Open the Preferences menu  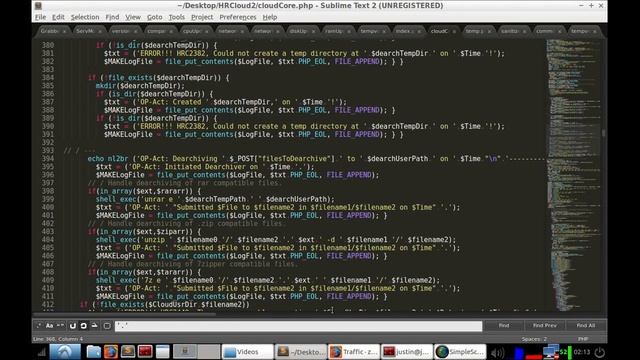[x=238, y=17]
